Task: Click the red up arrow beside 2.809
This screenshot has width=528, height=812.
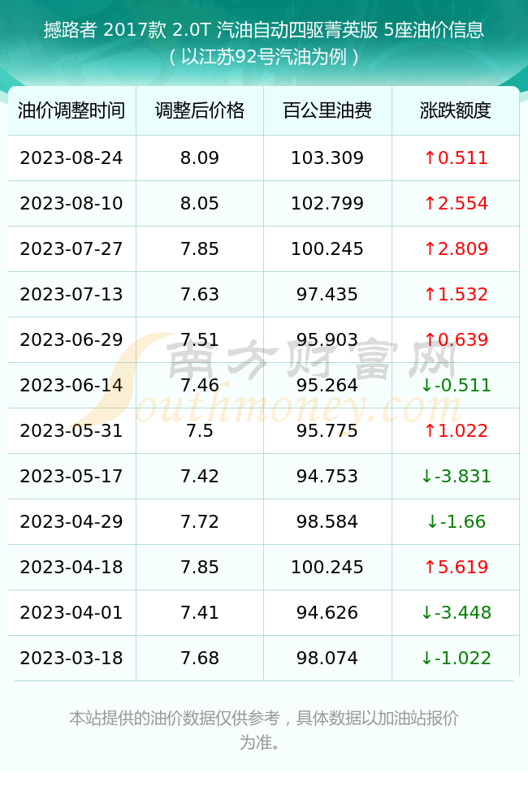Action: pyautogui.click(x=430, y=249)
